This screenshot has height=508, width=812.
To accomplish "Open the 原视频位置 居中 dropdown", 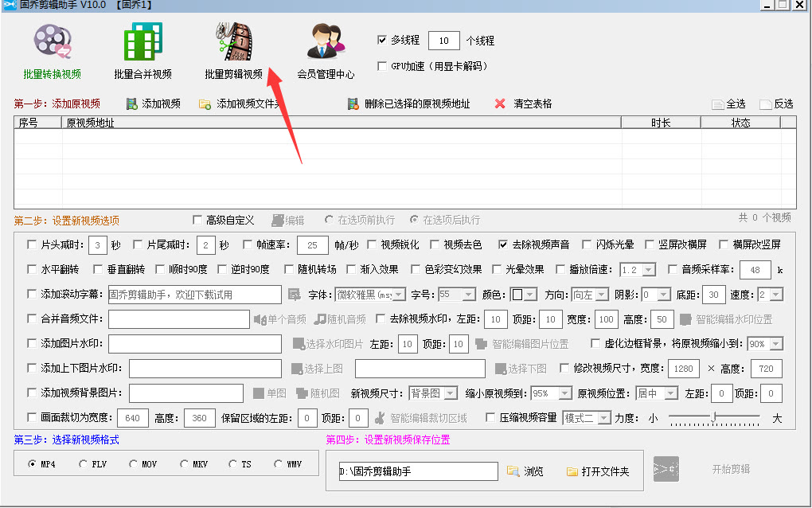I will [671, 393].
